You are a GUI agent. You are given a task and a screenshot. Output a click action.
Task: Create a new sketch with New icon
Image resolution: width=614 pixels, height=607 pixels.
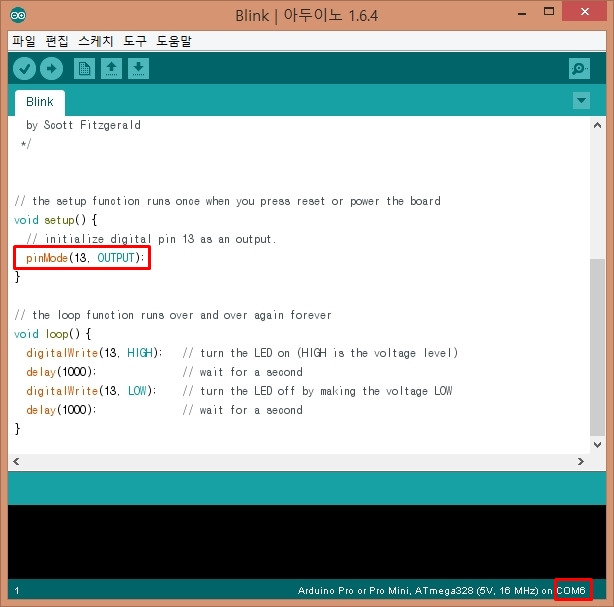pyautogui.click(x=84, y=69)
